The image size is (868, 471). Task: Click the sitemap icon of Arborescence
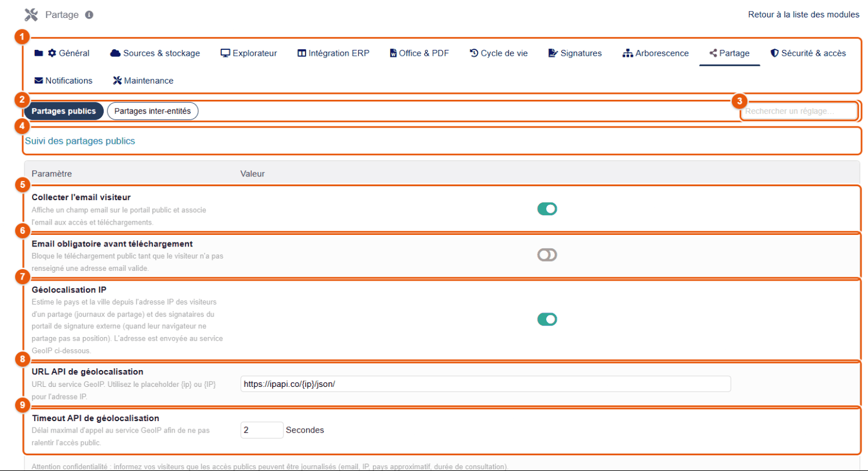click(627, 53)
